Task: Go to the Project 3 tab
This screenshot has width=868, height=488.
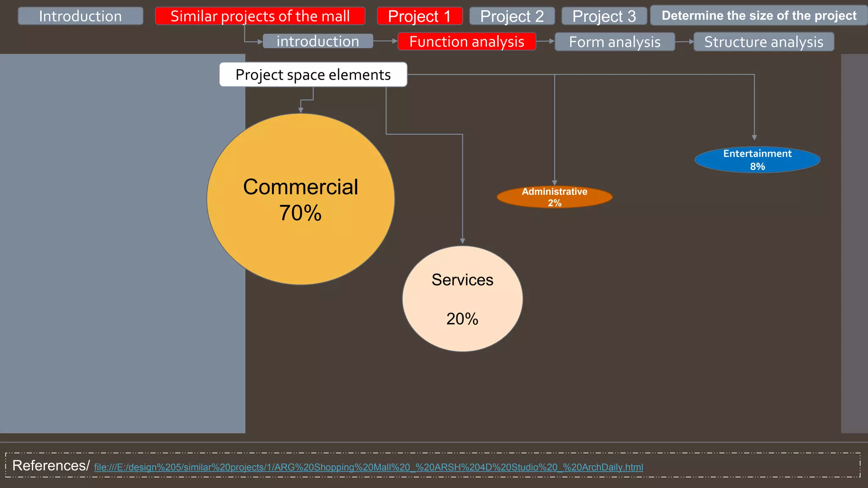Action: pos(604,16)
